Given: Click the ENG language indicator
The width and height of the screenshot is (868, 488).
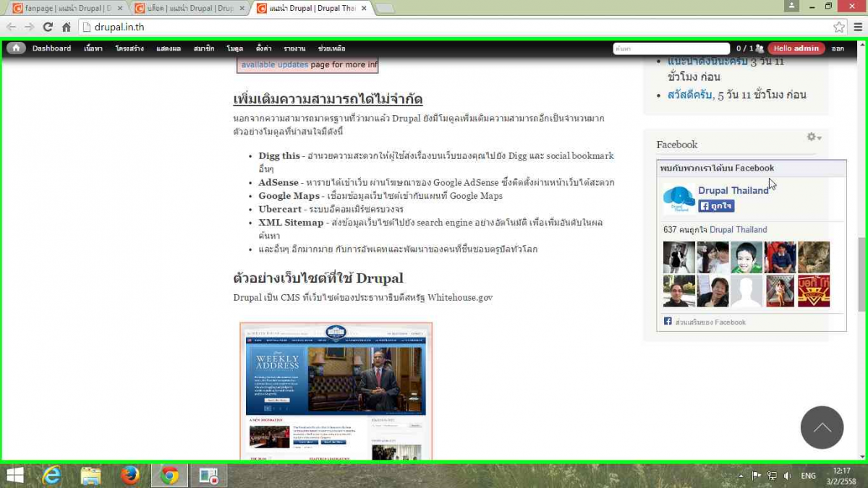Looking at the screenshot, I should point(808,476).
